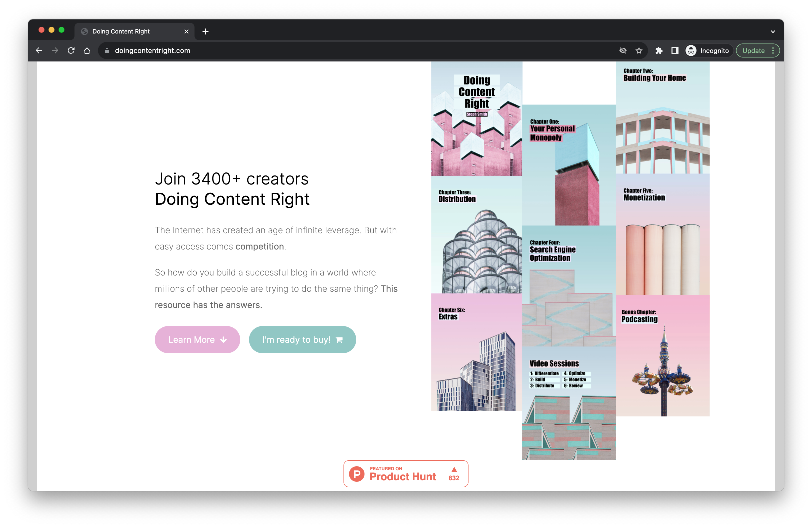Go to the browser home icon
812x528 pixels.
click(x=87, y=50)
